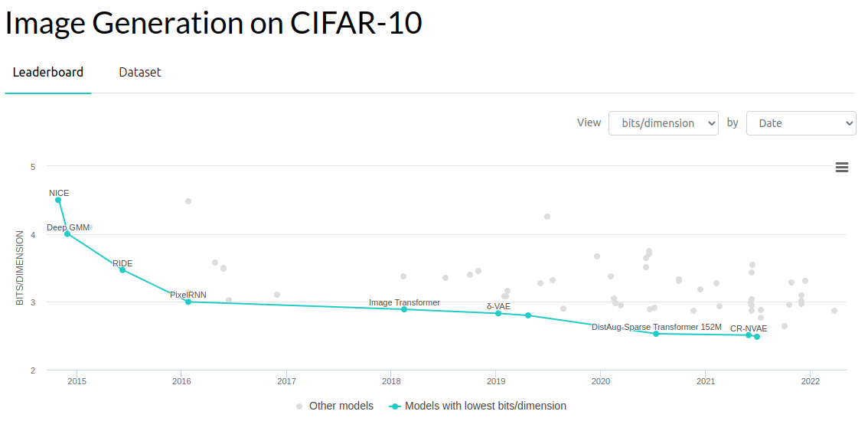Select the Leaderboard tab
Viewport: 868px width, 421px height.
(x=48, y=72)
